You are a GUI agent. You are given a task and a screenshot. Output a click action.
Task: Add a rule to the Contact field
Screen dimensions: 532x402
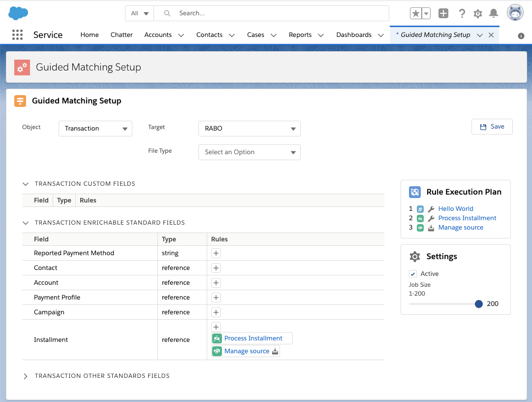pyautogui.click(x=216, y=268)
